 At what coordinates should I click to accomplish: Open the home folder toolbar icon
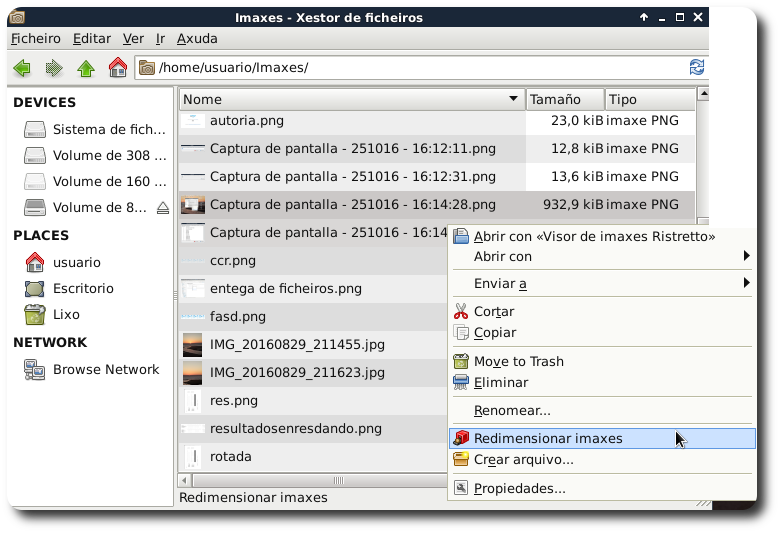(x=118, y=68)
